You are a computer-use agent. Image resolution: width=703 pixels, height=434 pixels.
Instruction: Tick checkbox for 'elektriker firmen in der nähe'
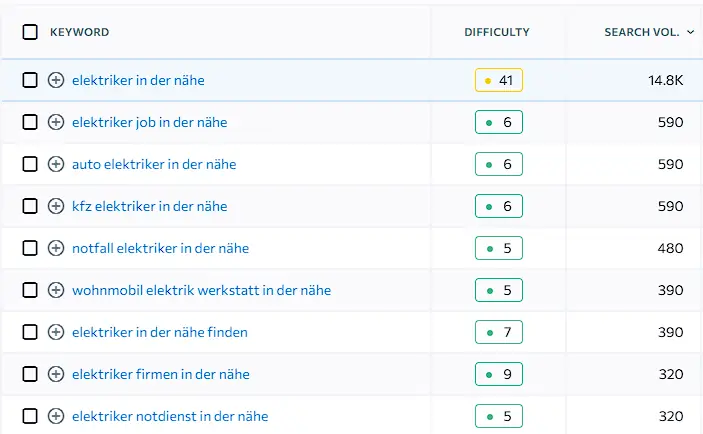30,374
